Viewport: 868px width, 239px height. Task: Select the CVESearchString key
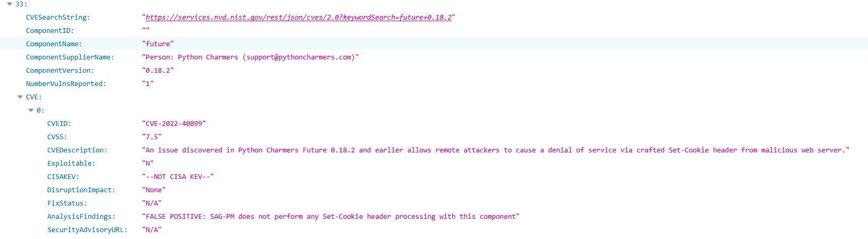(58, 18)
